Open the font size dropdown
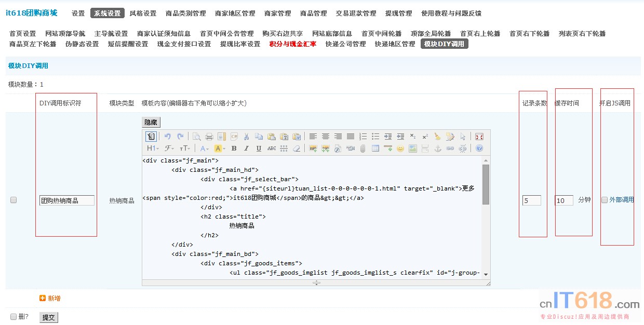 tap(184, 148)
